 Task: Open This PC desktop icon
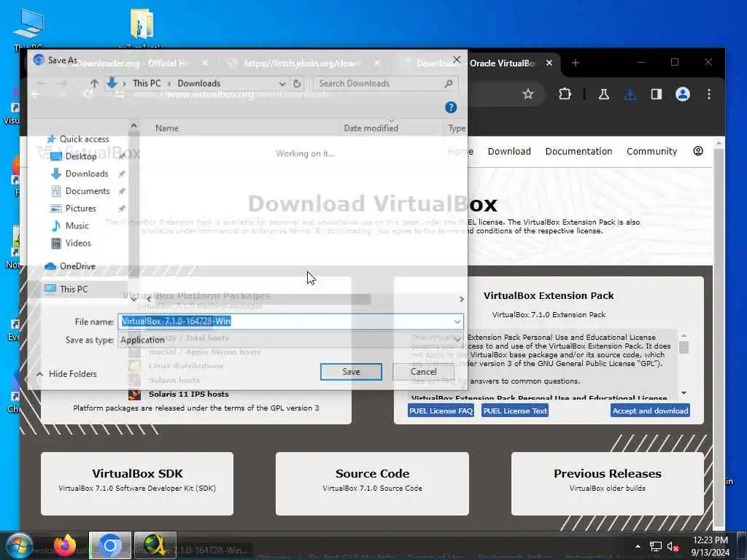coord(28,28)
